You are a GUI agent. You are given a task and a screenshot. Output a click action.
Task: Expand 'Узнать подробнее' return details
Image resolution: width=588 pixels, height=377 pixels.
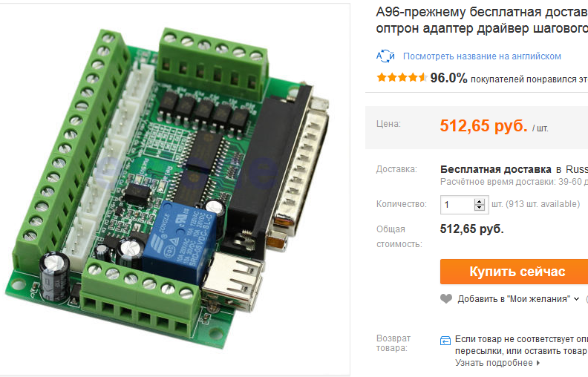point(497,363)
